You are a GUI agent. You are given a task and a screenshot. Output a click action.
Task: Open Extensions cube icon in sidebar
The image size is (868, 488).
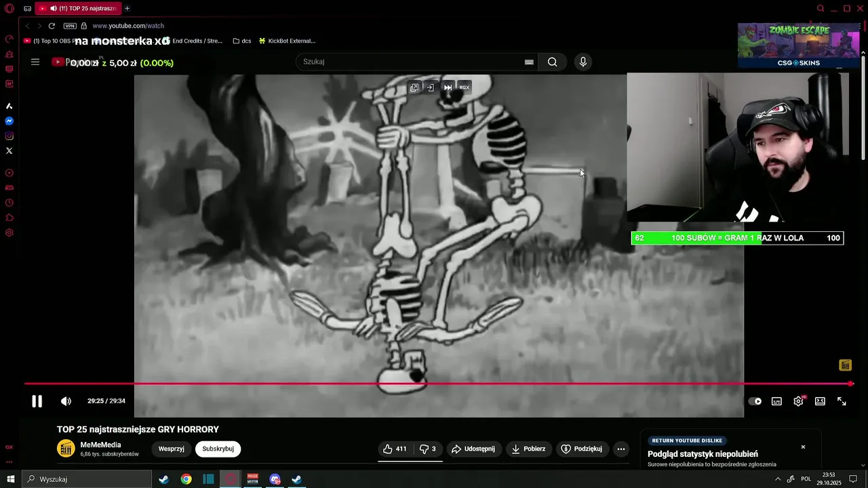tap(9, 218)
